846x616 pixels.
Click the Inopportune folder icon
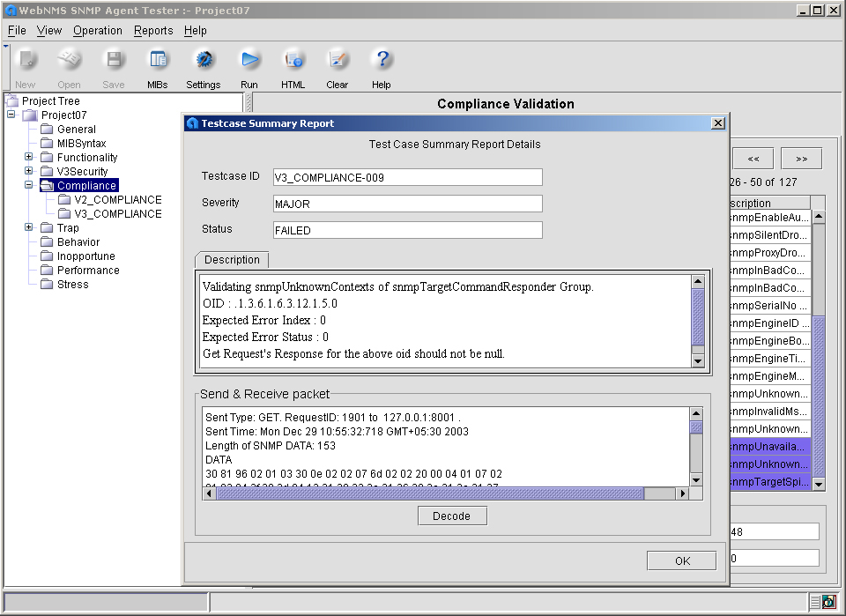[x=47, y=256]
